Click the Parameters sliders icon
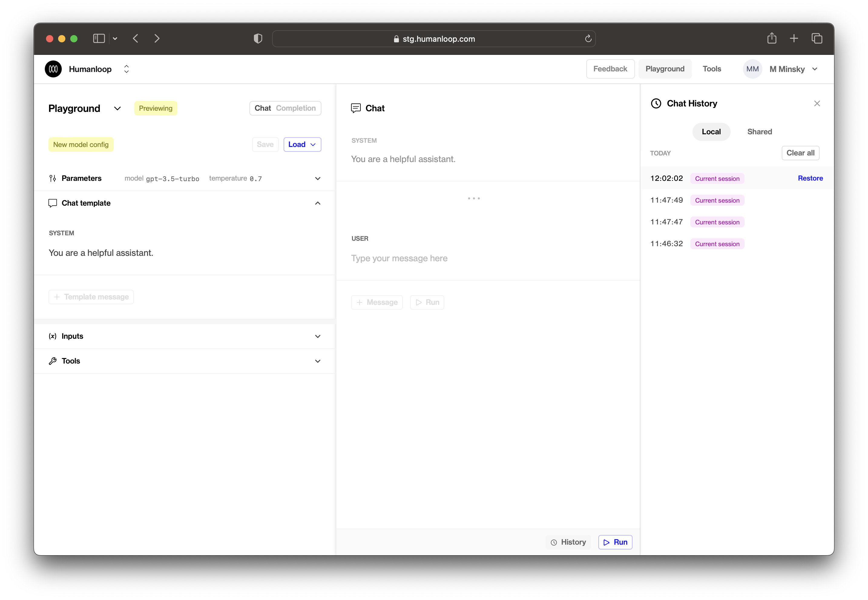Screen dimensions: 868x600 [x=53, y=178]
